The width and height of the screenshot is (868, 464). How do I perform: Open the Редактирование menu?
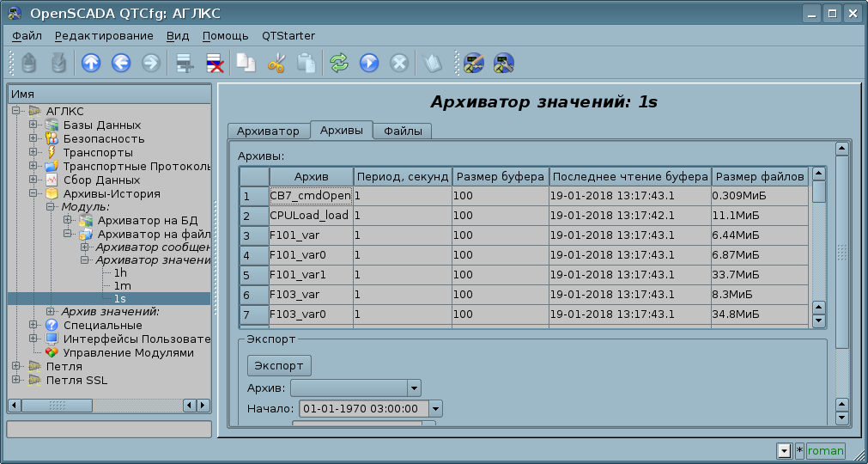[104, 36]
